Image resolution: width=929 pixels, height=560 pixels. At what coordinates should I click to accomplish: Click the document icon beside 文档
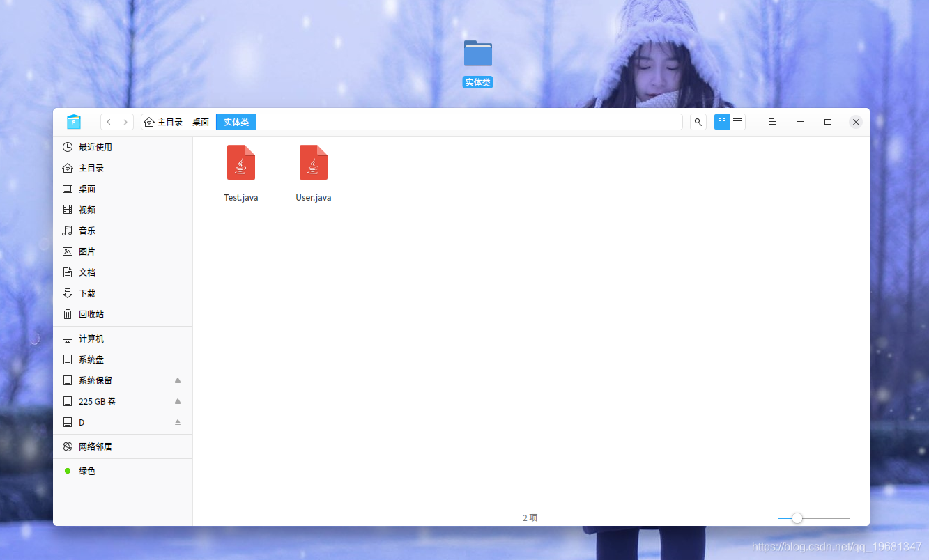coord(68,272)
